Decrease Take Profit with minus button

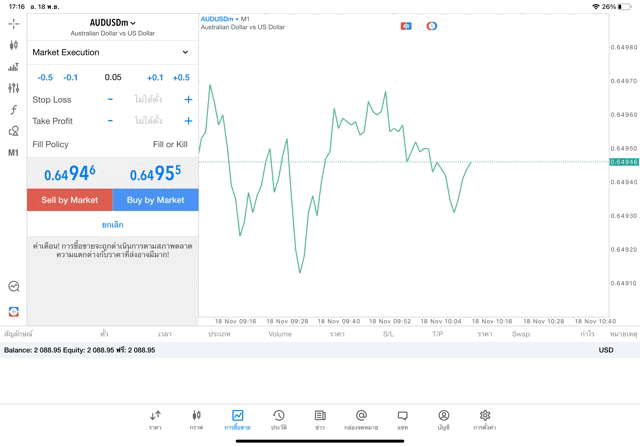coord(110,121)
